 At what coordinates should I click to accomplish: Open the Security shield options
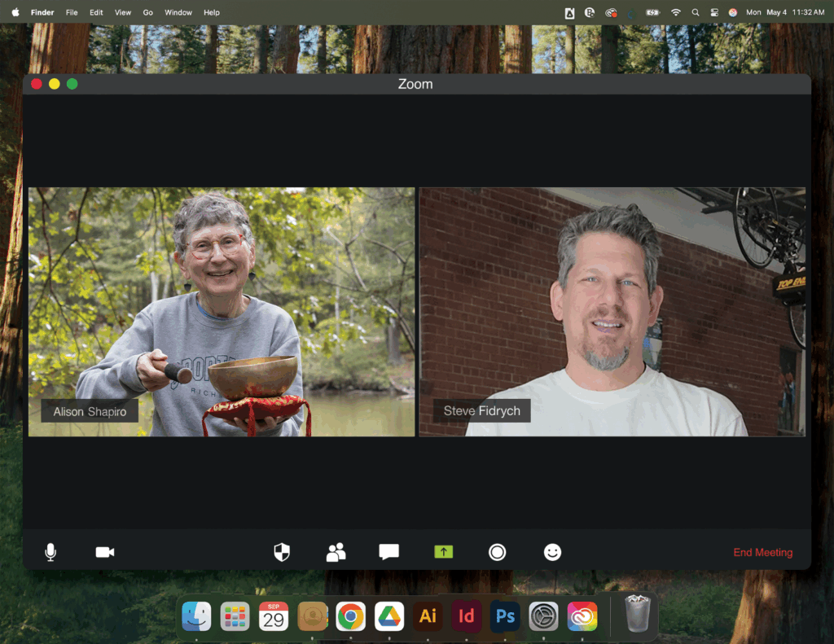click(x=282, y=553)
